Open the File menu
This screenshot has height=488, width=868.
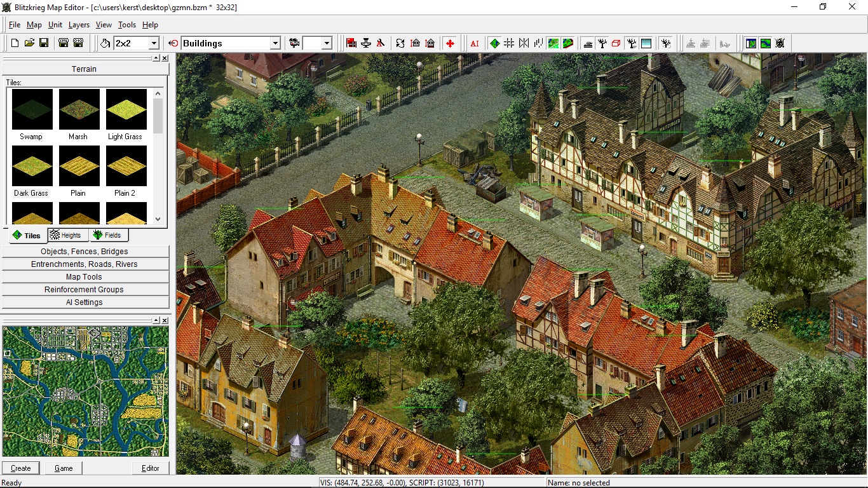[15, 25]
